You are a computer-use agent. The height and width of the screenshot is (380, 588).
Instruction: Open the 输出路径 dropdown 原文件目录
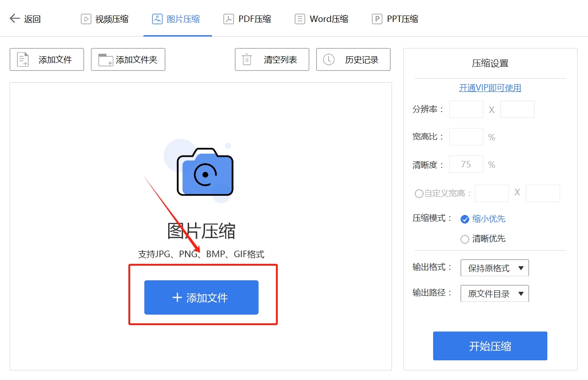pos(495,294)
